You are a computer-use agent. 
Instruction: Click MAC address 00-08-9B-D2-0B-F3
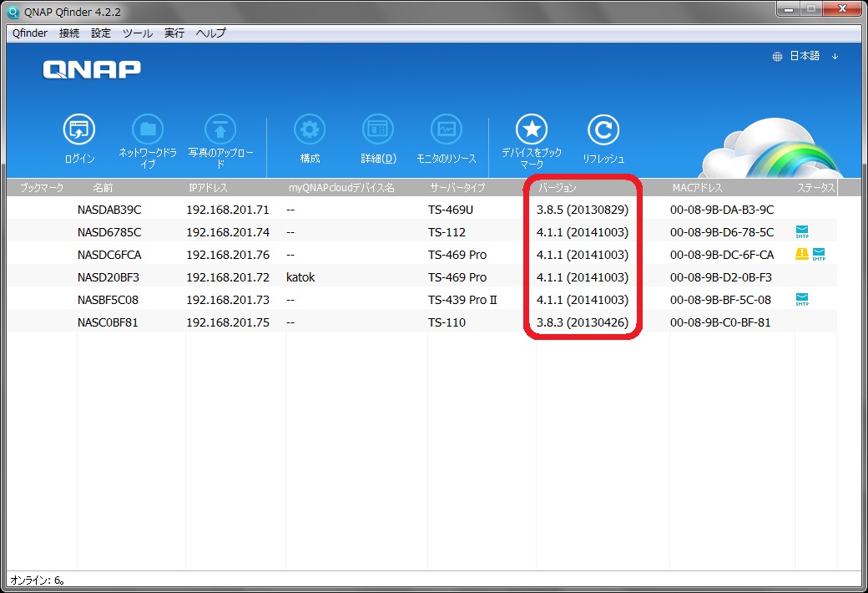[721, 277]
